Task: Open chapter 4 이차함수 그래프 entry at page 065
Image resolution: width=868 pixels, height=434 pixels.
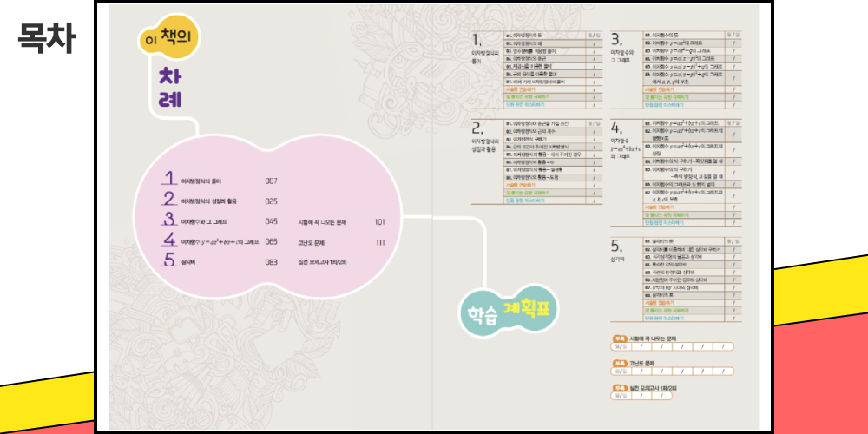Action: pos(227,241)
